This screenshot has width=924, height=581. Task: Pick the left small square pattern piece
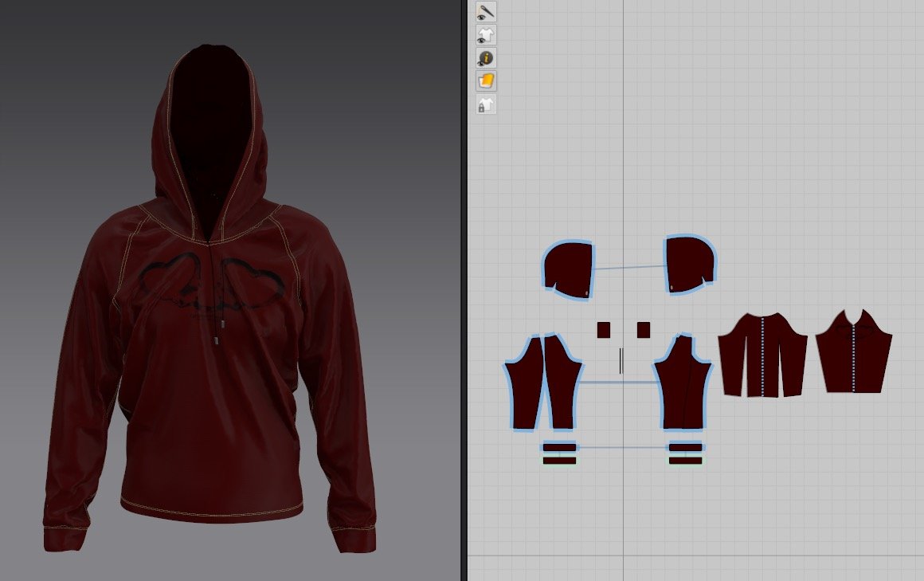pyautogui.click(x=604, y=330)
